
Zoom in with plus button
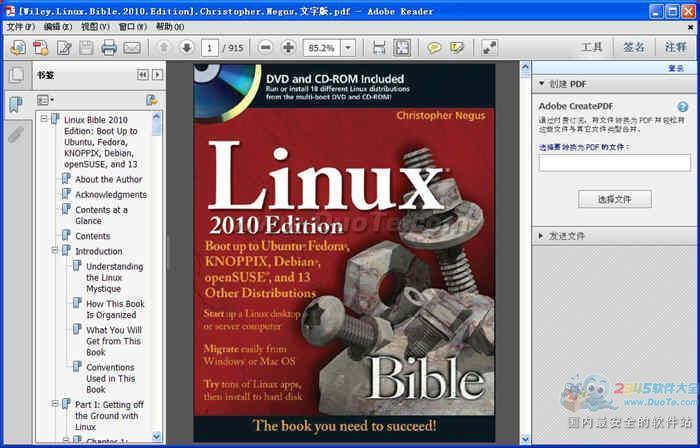point(288,47)
